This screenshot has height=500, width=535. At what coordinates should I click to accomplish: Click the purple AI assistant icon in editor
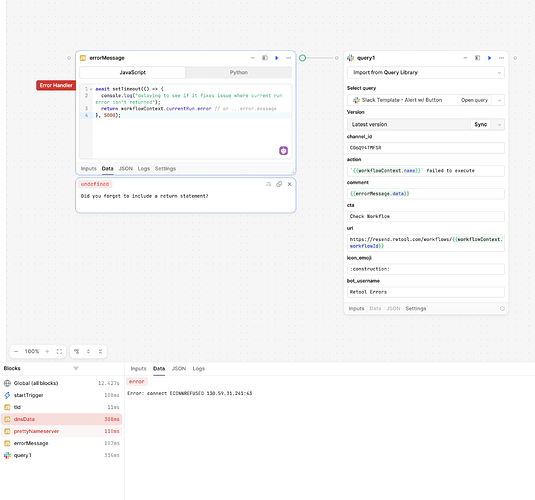284,151
